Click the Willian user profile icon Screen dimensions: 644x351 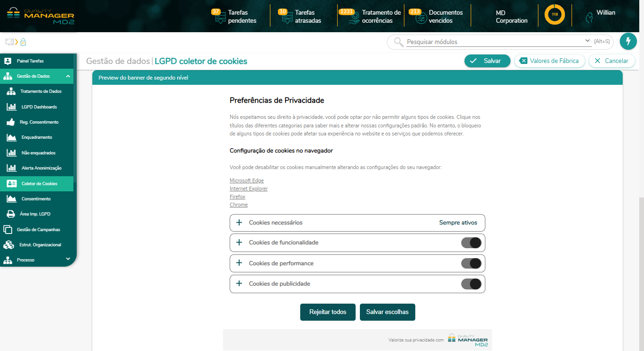point(589,18)
